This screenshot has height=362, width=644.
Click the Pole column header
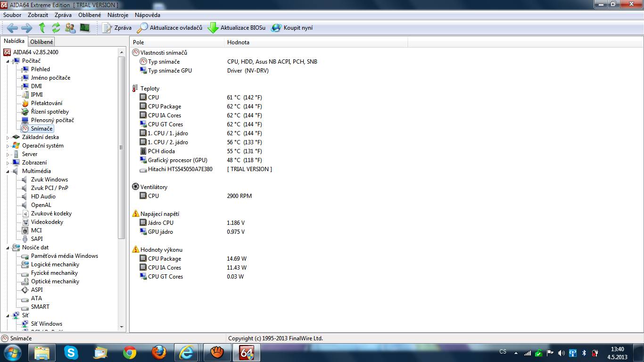click(177, 42)
